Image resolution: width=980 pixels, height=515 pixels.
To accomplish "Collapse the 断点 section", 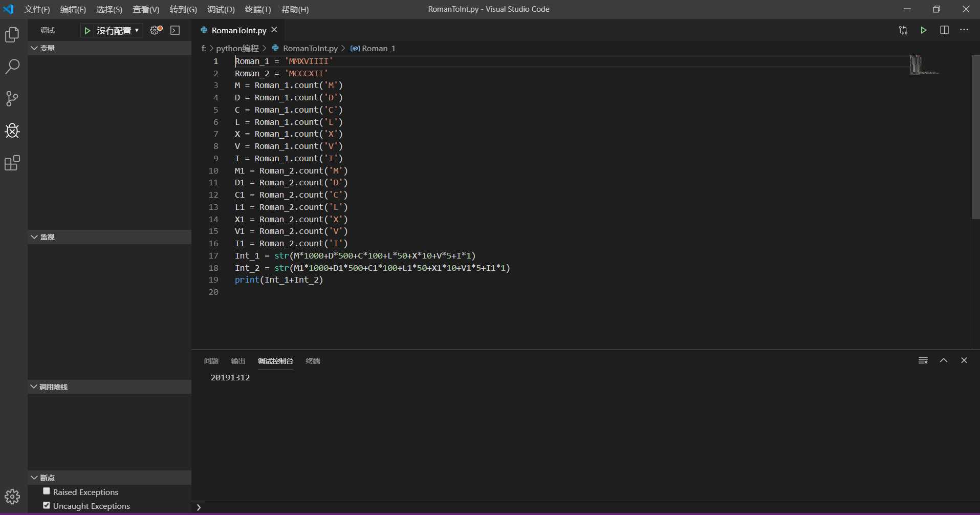I will pos(110,478).
